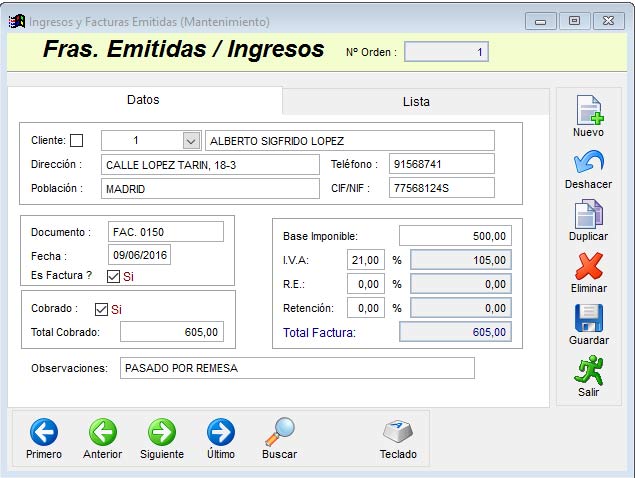Close the Ingresos y Facturas window
Screen dimensions: 635x478
[608, 21]
